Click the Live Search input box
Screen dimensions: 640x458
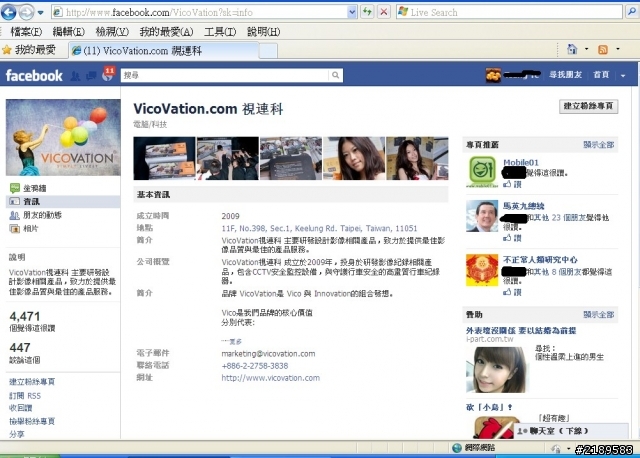pos(509,12)
